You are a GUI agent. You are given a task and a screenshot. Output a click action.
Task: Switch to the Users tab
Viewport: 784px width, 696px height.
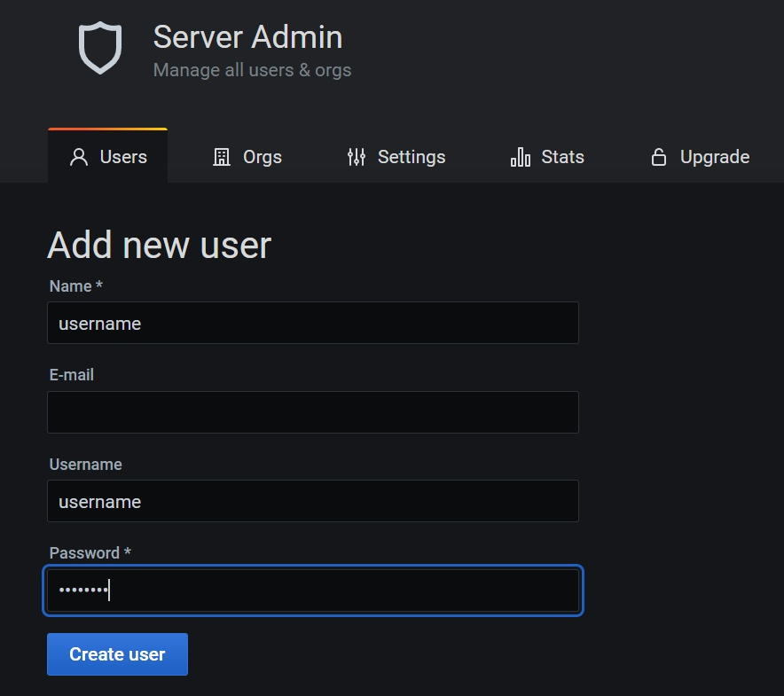[107, 156]
